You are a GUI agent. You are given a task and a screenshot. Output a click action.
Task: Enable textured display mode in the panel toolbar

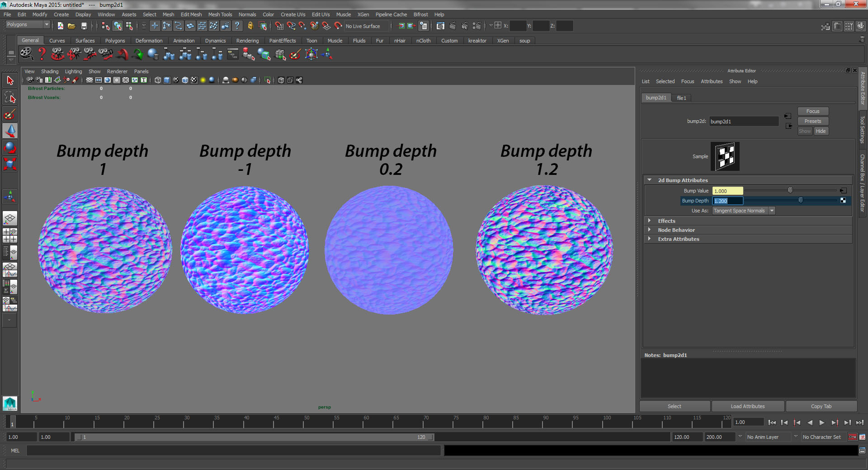194,80
